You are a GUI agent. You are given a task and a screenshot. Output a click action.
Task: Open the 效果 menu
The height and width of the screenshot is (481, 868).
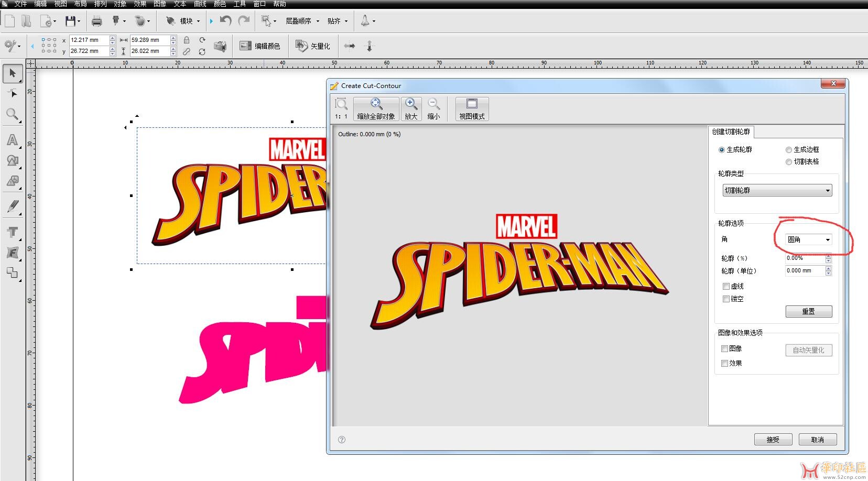click(x=140, y=4)
